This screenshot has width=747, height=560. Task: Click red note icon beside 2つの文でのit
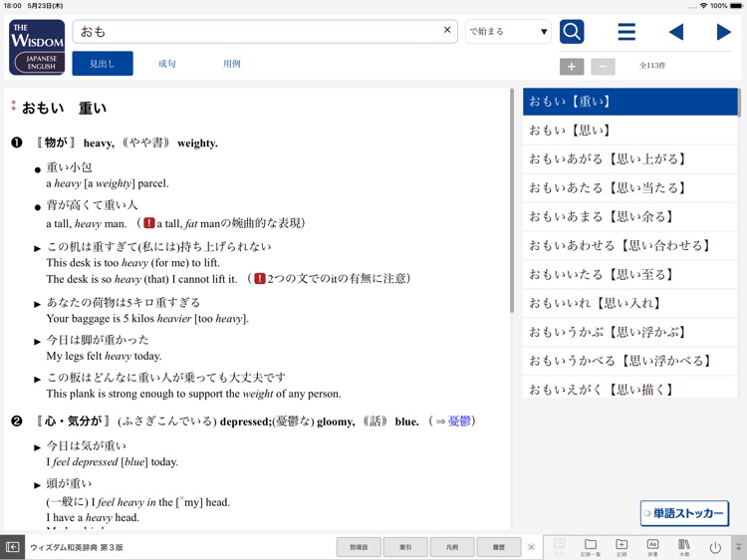(260, 279)
